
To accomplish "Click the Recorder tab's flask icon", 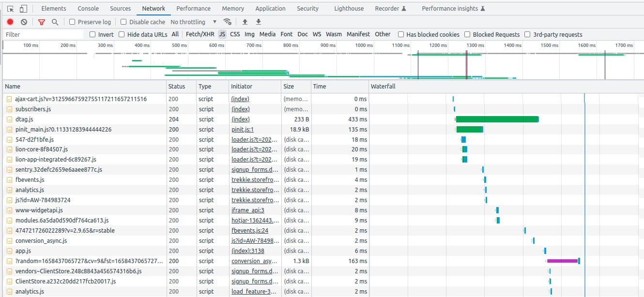I will click(404, 9).
